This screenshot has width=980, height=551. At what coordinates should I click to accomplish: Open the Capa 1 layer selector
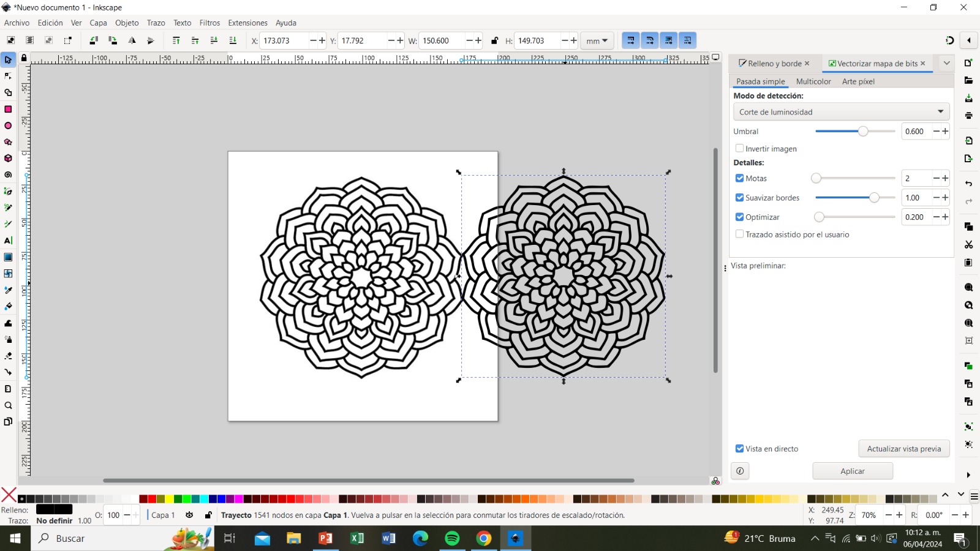pos(163,515)
